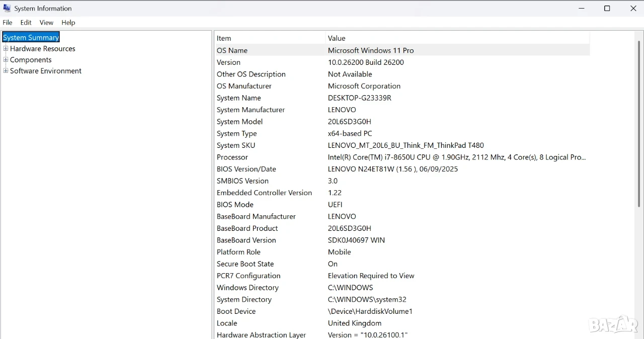Click the value Microsoft Windows 11 Pro
The image size is (644, 339).
click(x=371, y=50)
